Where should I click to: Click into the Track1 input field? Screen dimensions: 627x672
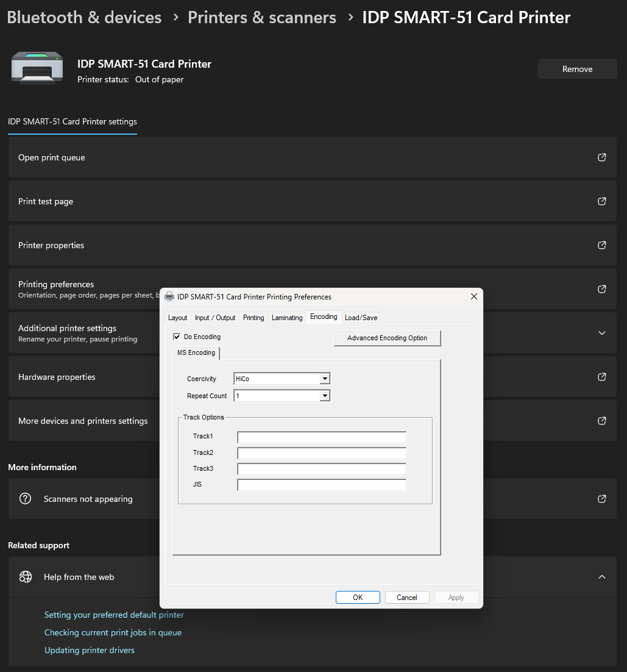click(321, 437)
